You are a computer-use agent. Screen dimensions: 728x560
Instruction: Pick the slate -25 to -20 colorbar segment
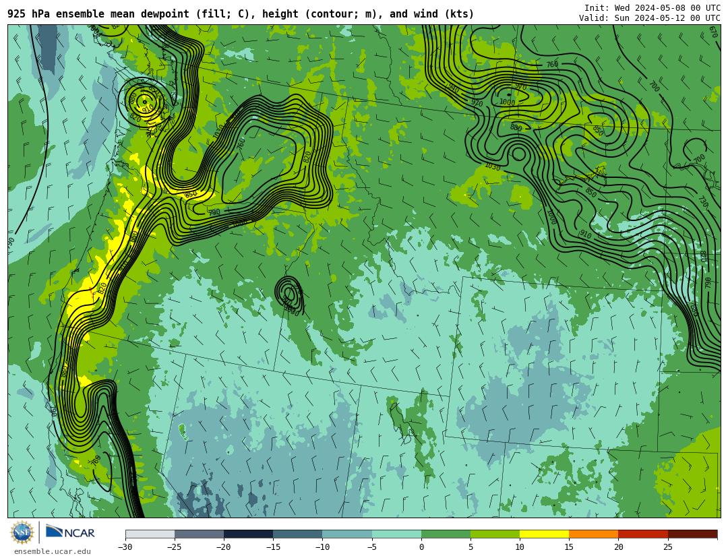click(x=199, y=534)
